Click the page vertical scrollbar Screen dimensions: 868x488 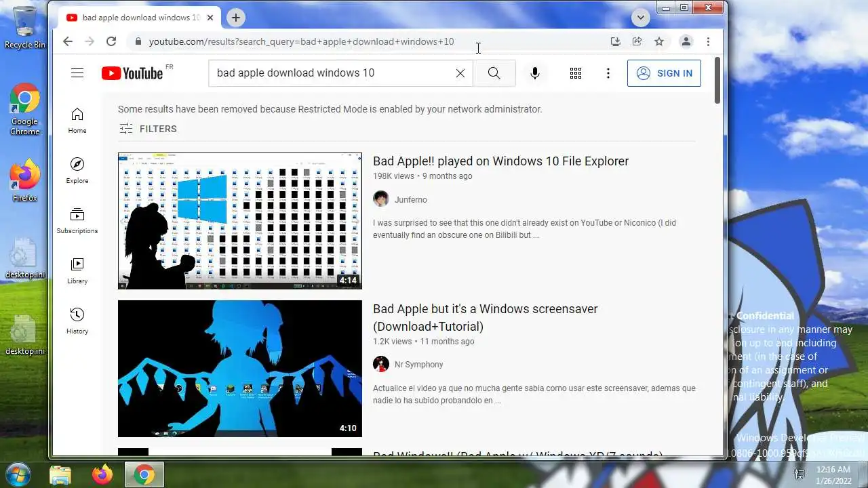tap(717, 80)
